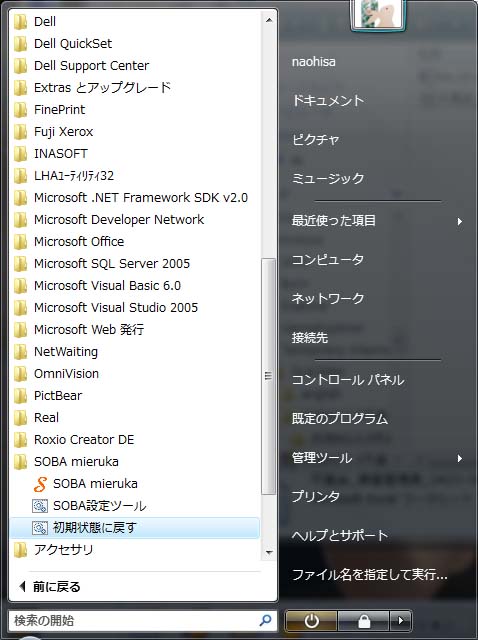Click the orange SOBA mieruka application icon
Screen dimensions: 478x640
point(40,484)
